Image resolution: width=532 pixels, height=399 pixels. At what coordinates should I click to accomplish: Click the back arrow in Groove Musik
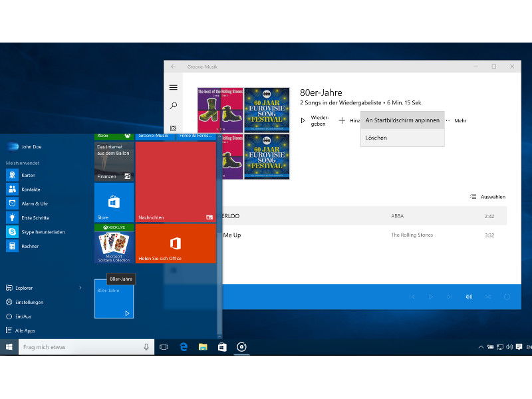173,66
